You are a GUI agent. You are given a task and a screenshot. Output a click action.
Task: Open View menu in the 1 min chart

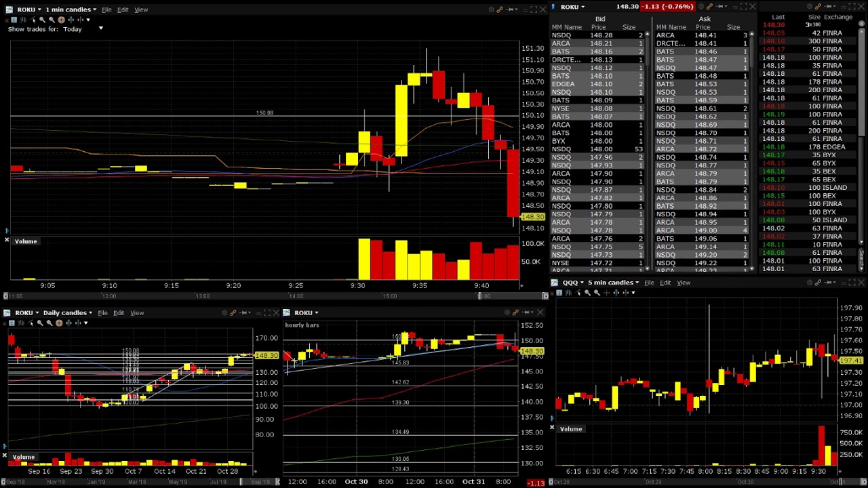[x=141, y=9]
